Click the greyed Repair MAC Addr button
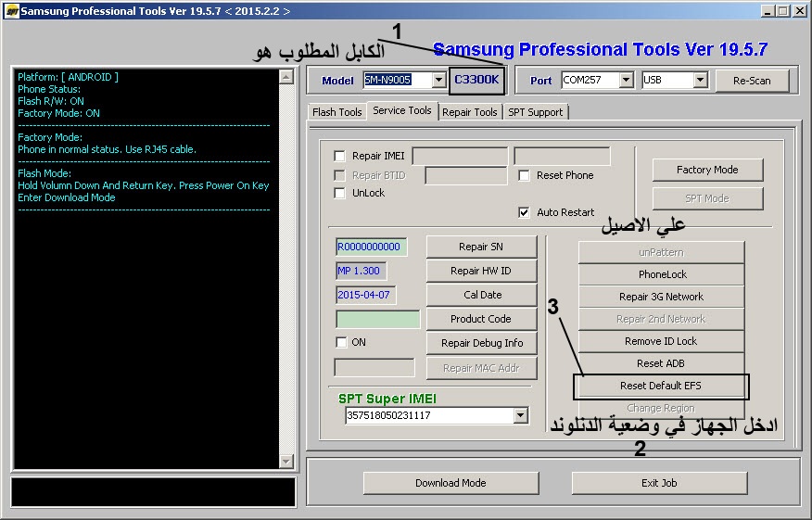 tap(481, 368)
